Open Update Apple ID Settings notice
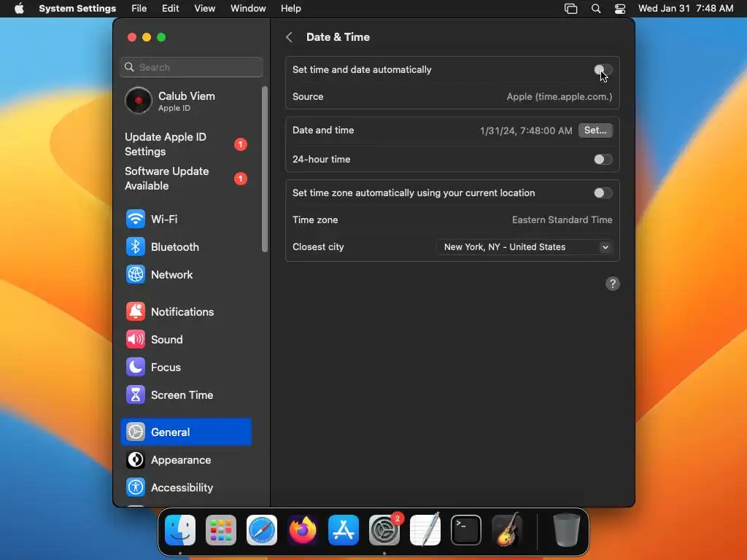The image size is (747, 560). click(x=186, y=144)
